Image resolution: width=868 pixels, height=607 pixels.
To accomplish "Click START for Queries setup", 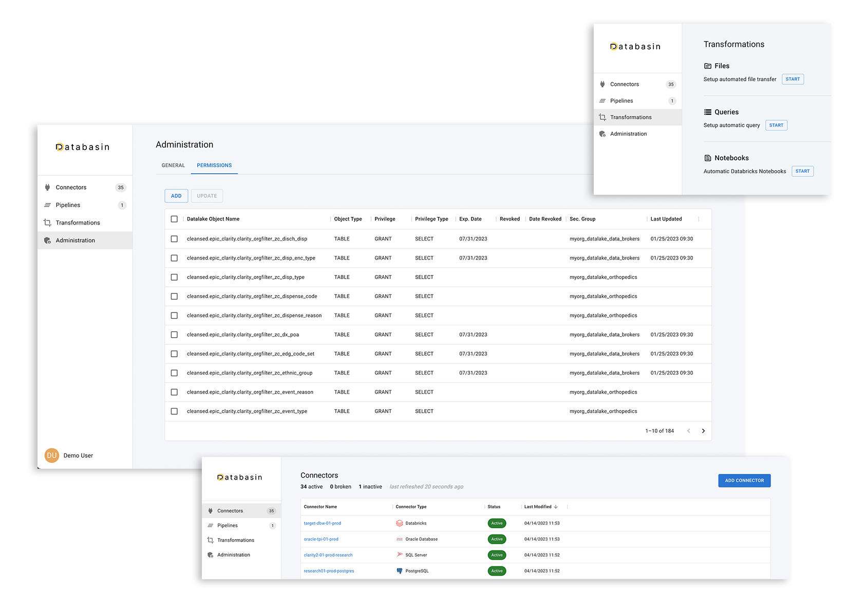I will 776,125.
